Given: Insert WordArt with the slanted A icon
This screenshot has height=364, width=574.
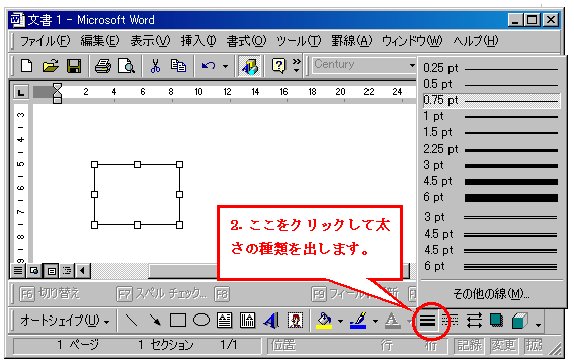Looking at the screenshot, I should [x=271, y=321].
